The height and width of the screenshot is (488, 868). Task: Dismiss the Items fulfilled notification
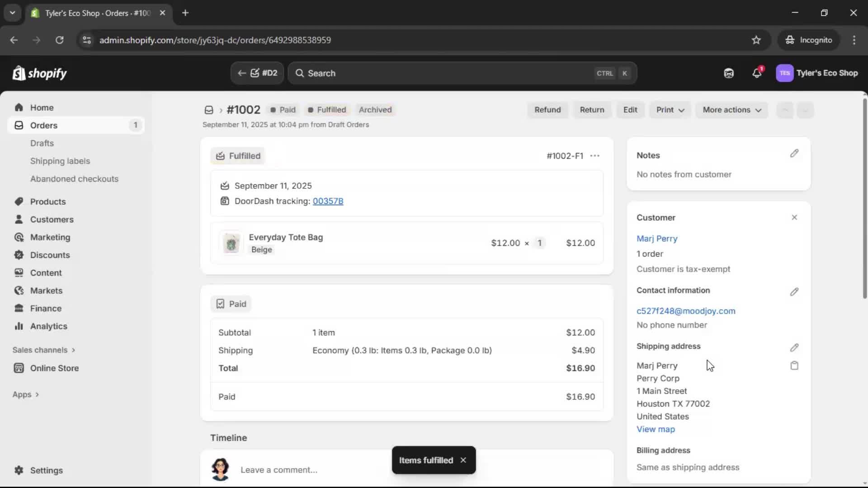pos(463,460)
